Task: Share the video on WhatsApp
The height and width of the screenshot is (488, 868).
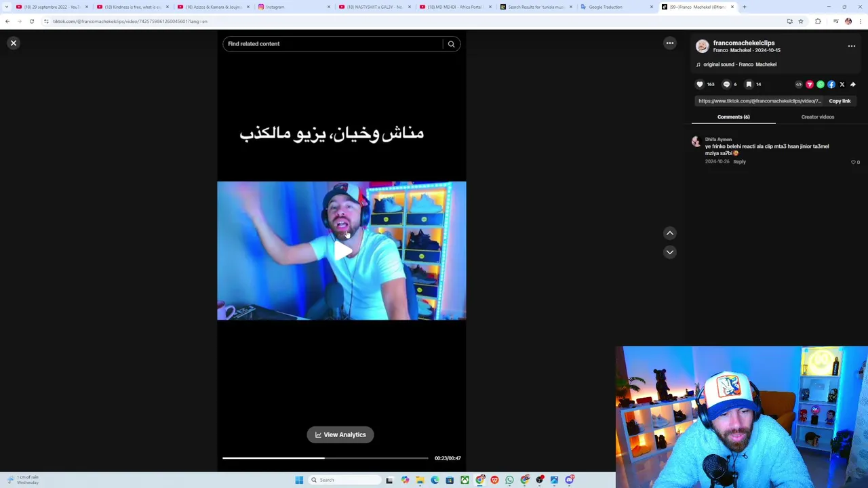Action: click(x=821, y=85)
